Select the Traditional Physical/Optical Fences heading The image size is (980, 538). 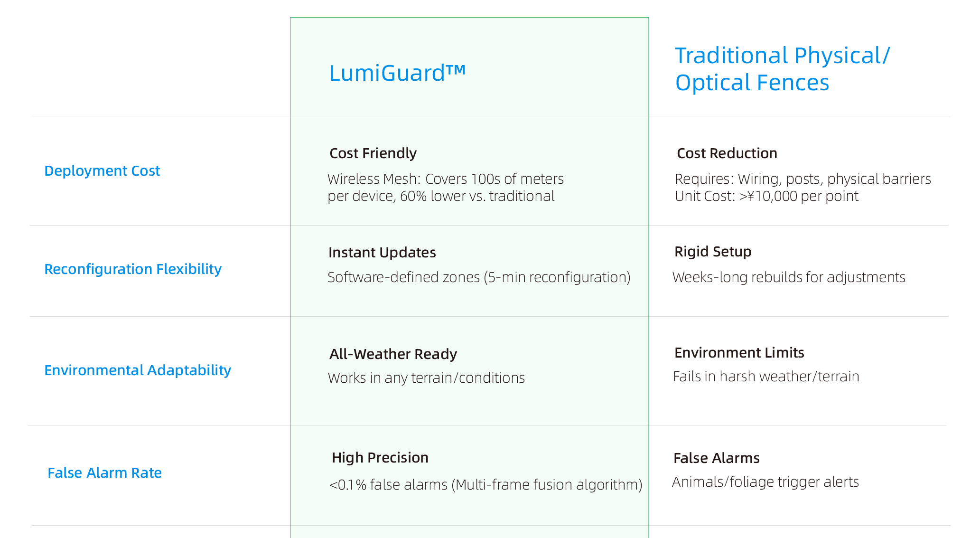tap(783, 69)
